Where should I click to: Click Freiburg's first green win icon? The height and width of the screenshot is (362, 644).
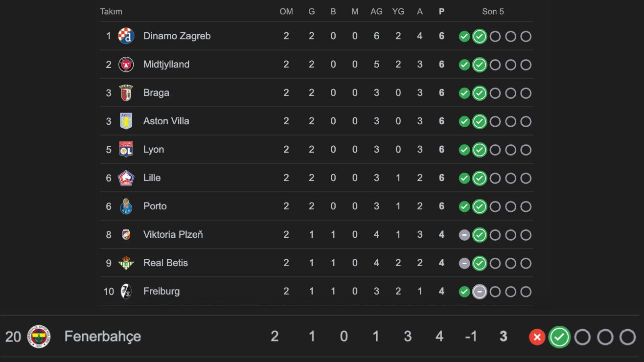pyautogui.click(x=464, y=292)
